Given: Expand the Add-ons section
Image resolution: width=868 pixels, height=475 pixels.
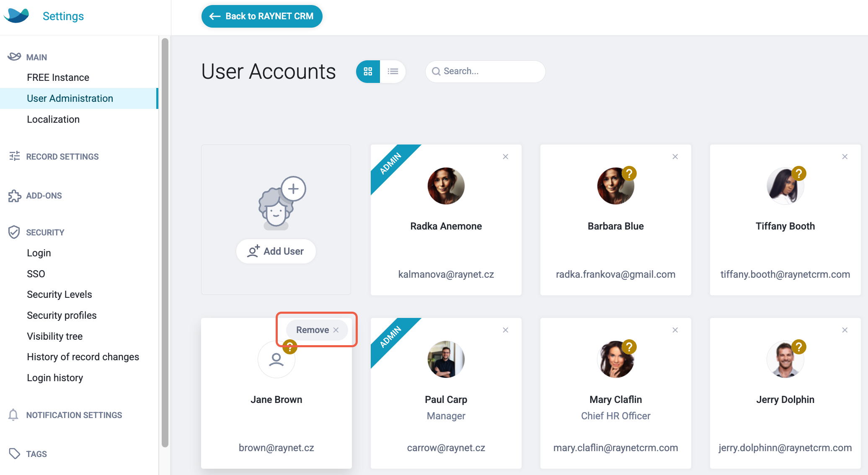Looking at the screenshot, I should (44, 196).
